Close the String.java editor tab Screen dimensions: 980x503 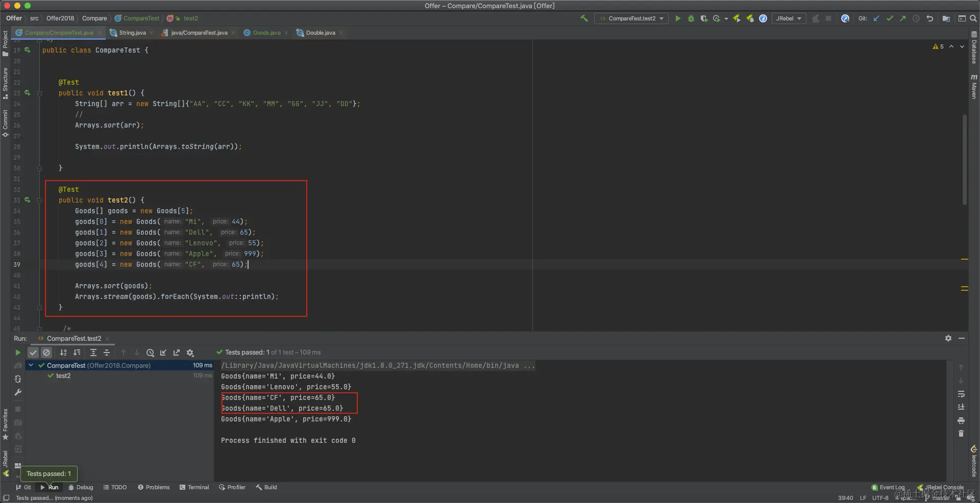point(152,33)
